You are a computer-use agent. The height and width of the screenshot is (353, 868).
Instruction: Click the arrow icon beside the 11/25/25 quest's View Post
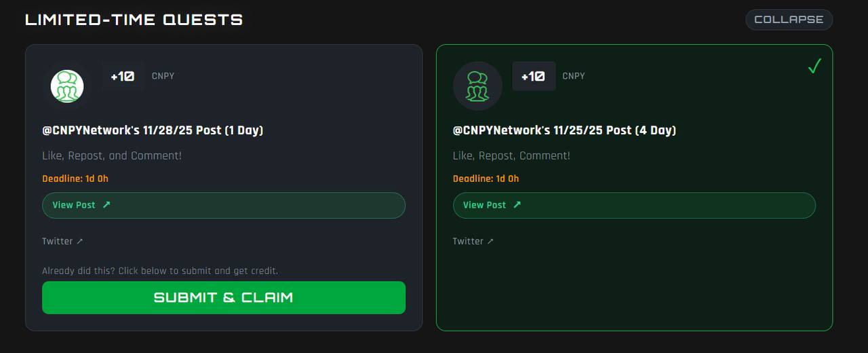(517, 205)
